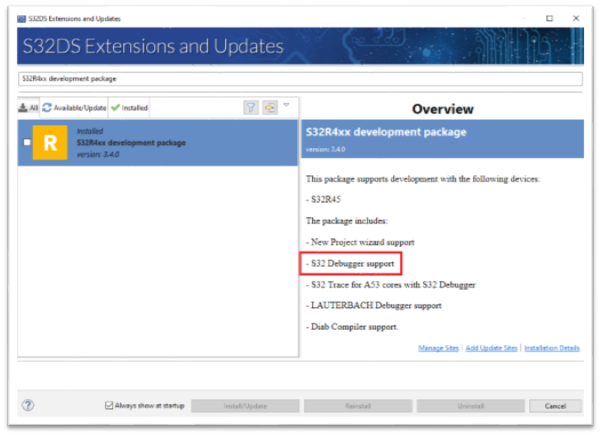This screenshot has width=601, height=436.
Task: Click the Reinstall button
Action: coord(358,406)
